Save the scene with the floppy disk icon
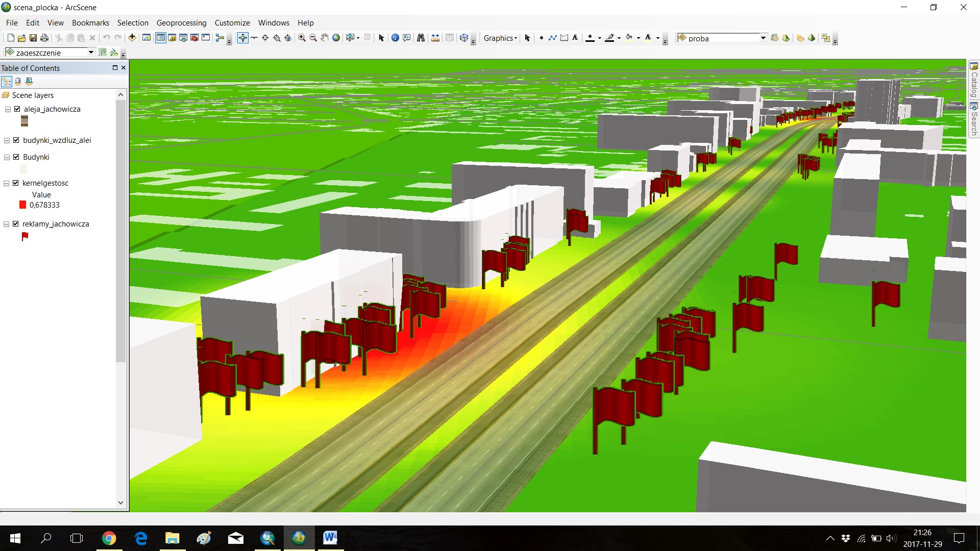The height and width of the screenshot is (551, 980). 33,38
